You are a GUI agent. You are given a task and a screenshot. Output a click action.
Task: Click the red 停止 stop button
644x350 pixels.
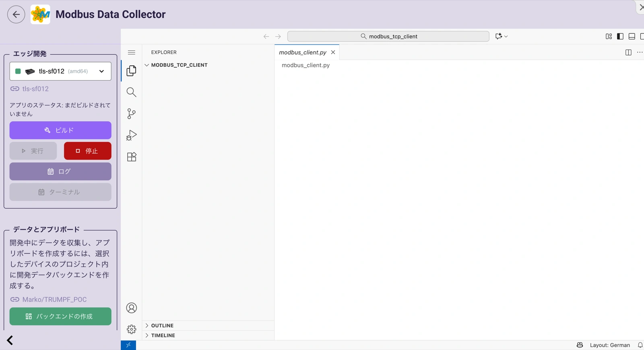coord(88,151)
